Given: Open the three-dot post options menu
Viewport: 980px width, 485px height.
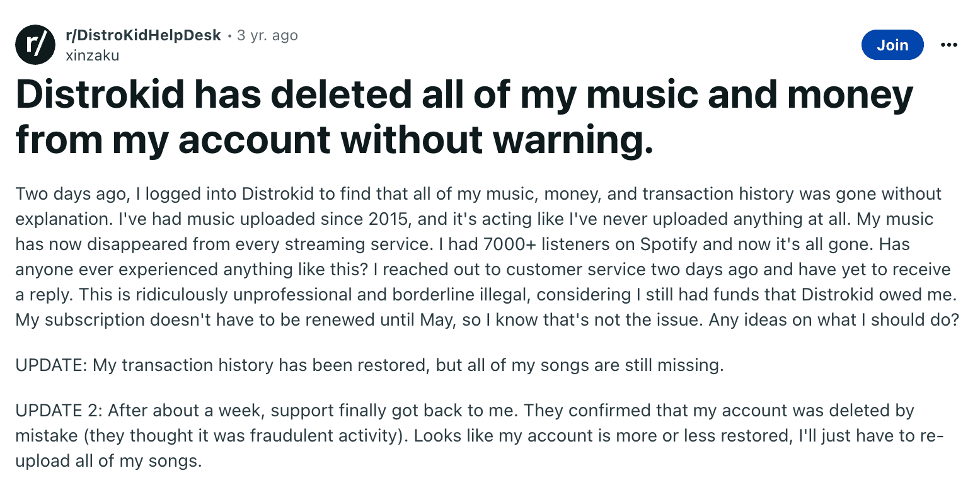Looking at the screenshot, I should 948,45.
